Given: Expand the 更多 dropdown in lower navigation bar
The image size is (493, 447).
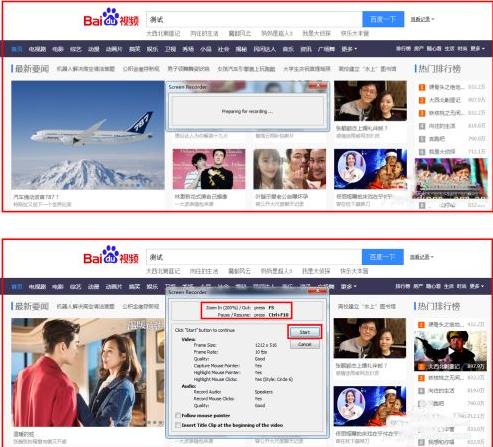Looking at the screenshot, I should (x=349, y=286).
